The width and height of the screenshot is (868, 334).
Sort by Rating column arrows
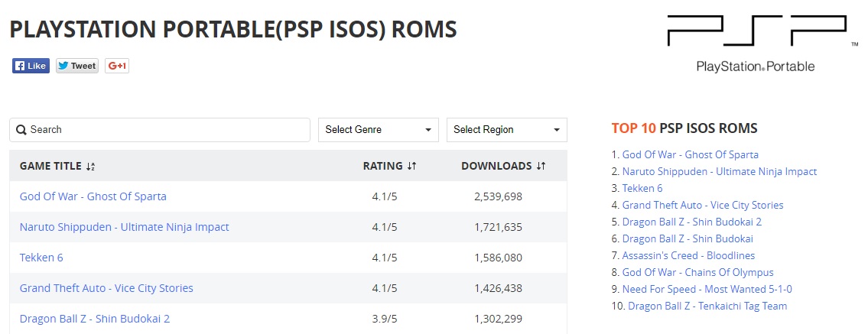(x=411, y=167)
